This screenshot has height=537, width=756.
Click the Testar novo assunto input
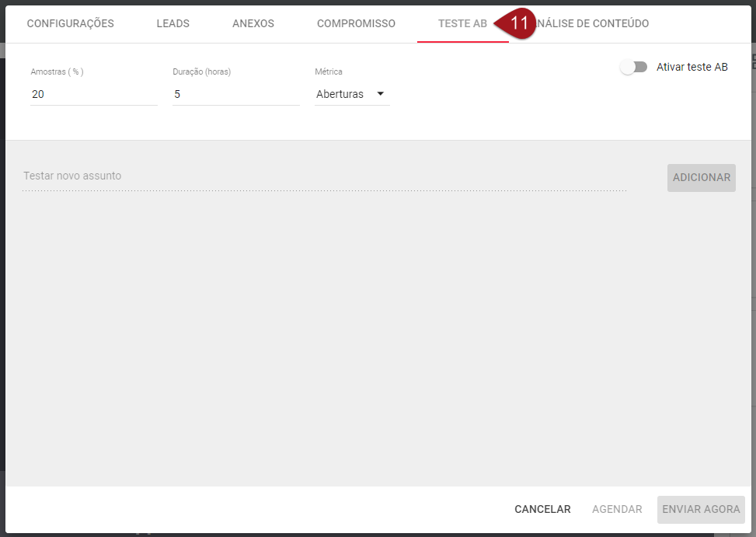324,176
